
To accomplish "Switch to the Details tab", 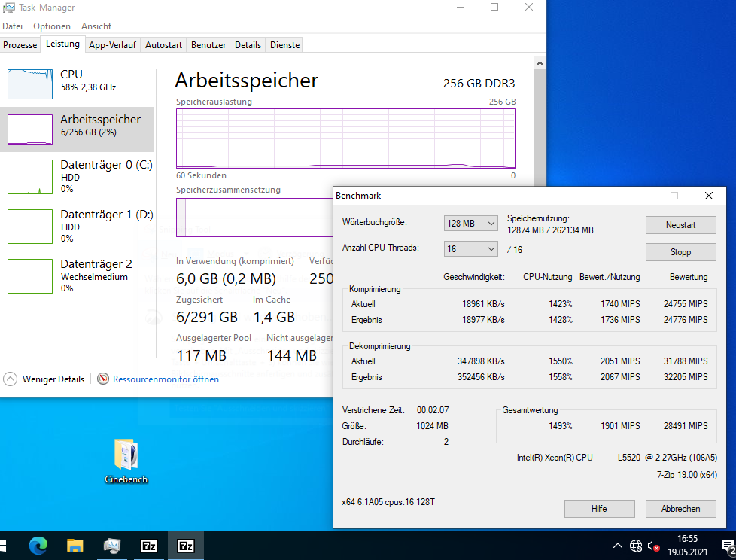I will point(248,45).
